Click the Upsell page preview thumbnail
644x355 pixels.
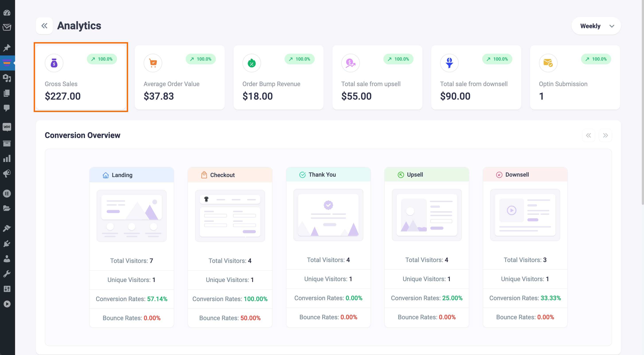427,215
